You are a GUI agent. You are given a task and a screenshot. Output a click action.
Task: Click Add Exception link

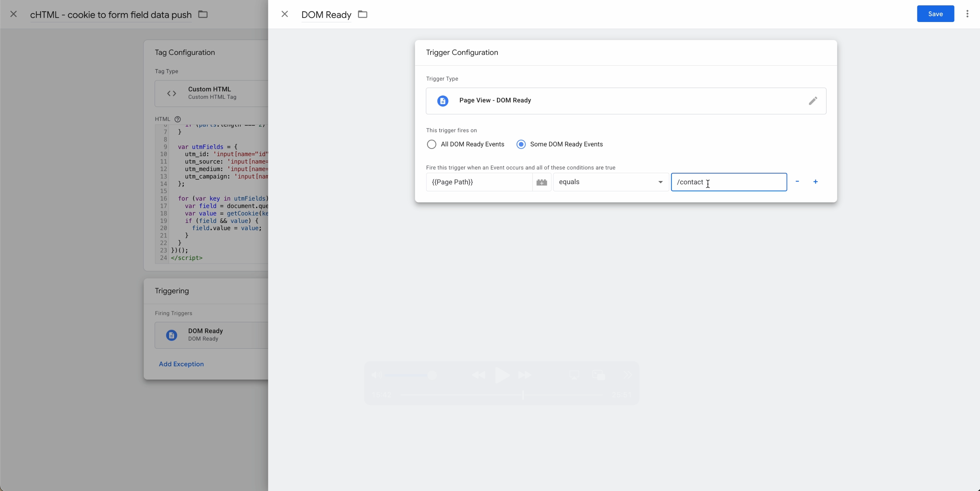pyautogui.click(x=181, y=364)
